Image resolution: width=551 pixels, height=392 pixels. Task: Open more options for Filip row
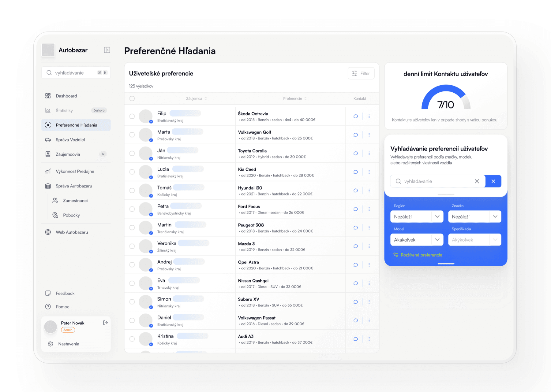click(x=369, y=116)
